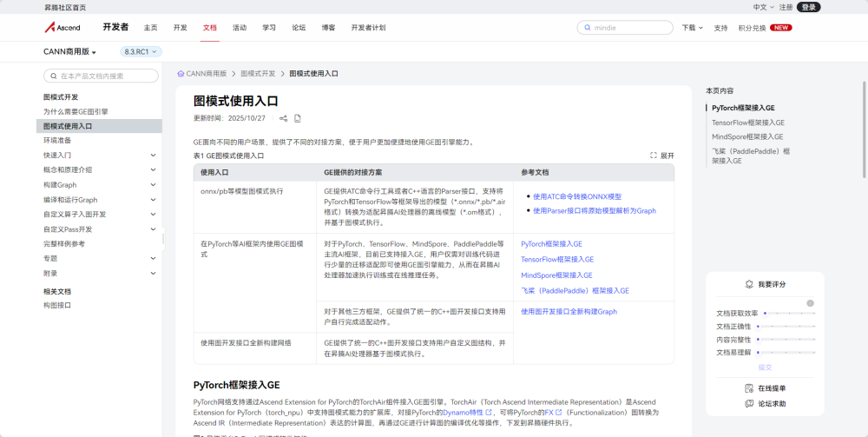This screenshot has height=437, width=868.
Task: Select the 文档 nav tab
Action: 210,28
